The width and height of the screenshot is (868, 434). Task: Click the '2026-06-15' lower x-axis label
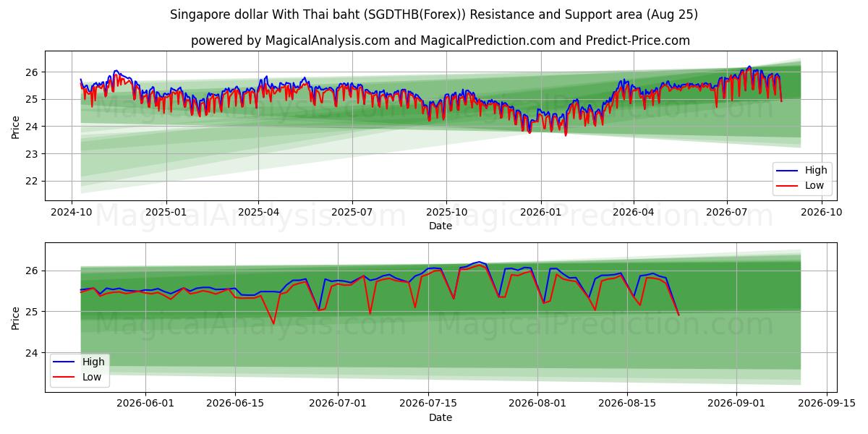click(235, 403)
